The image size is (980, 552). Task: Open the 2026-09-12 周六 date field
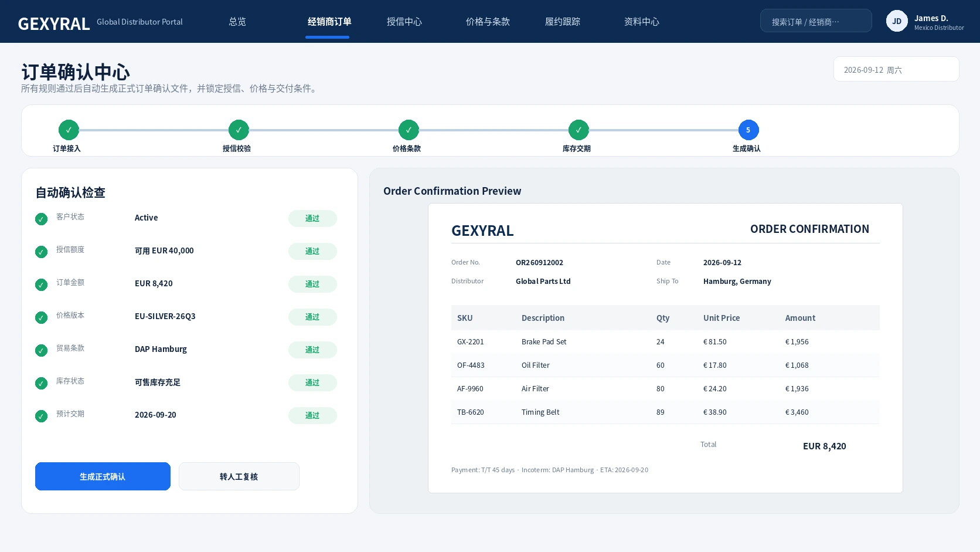(x=896, y=69)
